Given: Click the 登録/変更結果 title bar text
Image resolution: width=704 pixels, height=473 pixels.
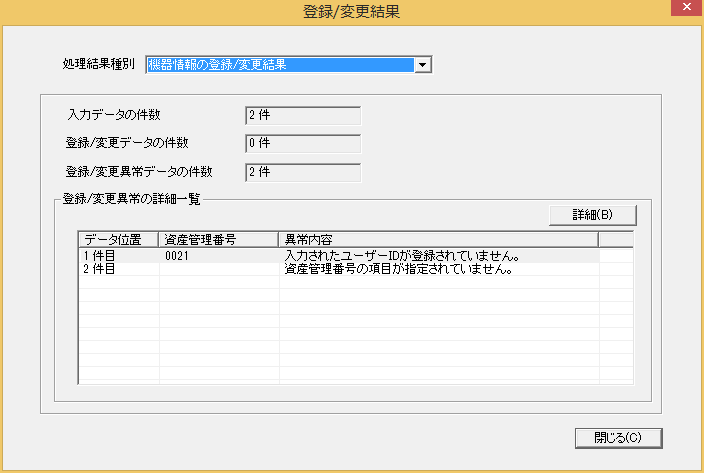Looking at the screenshot, I should click(x=352, y=11).
